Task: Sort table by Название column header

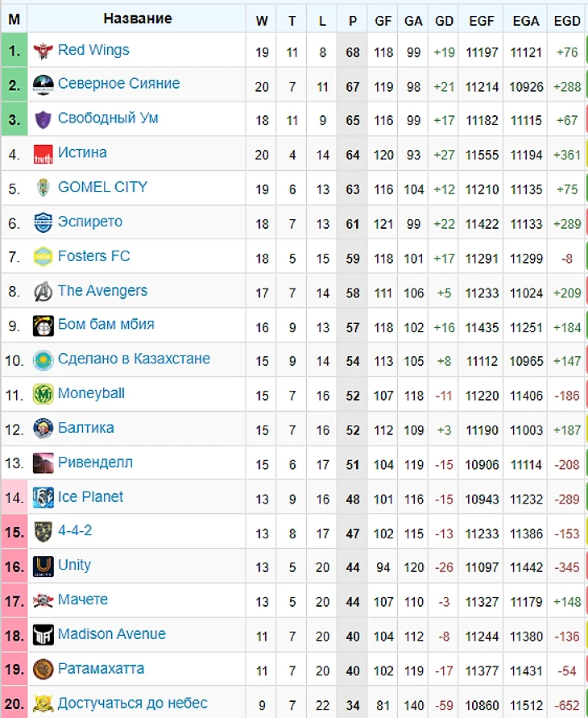Action: coord(138,19)
